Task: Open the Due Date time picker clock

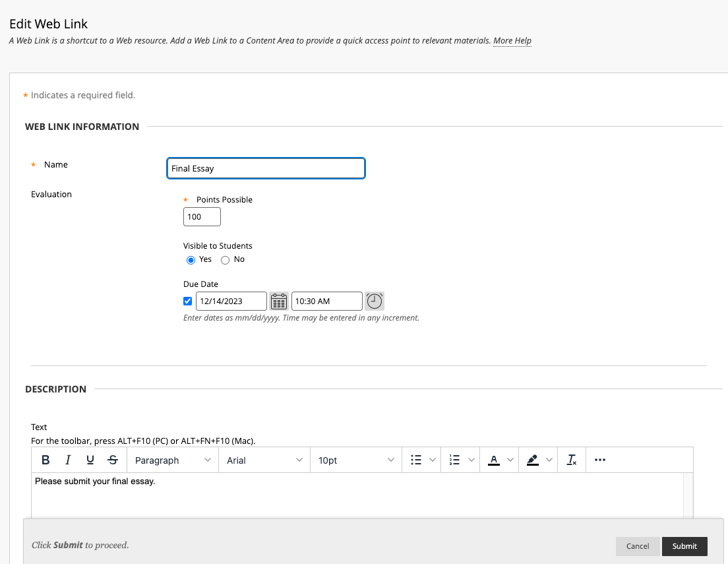Action: [x=375, y=301]
